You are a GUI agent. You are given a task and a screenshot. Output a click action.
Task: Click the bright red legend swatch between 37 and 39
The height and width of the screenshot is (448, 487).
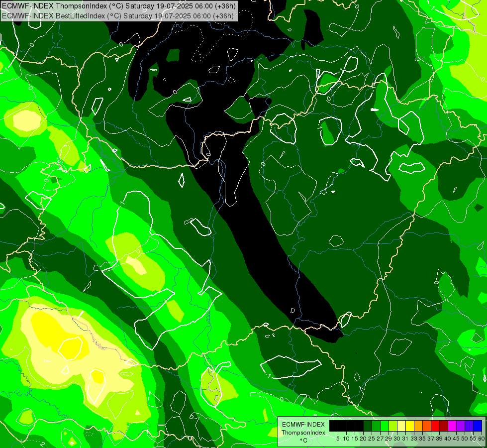click(435, 426)
